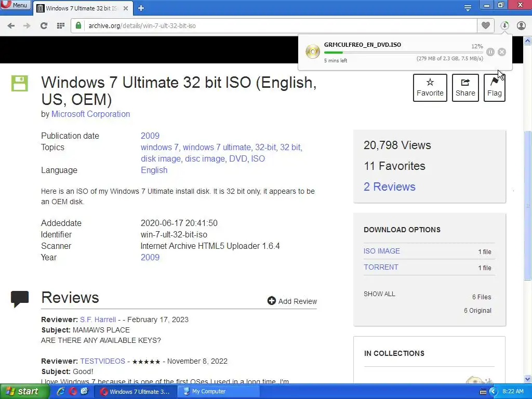532x399 pixels.
Task: Launch Internet Explorer from quick launch
Action: click(61, 391)
